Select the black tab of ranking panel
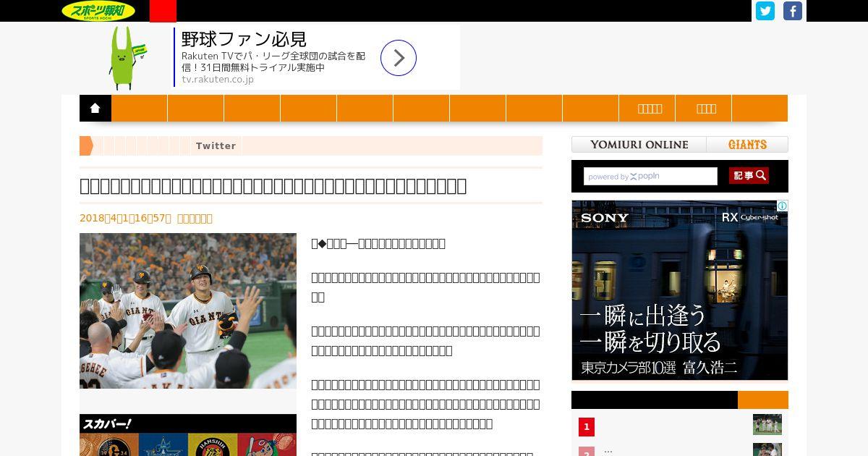Viewport: 868px width, 456px height. (x=655, y=400)
